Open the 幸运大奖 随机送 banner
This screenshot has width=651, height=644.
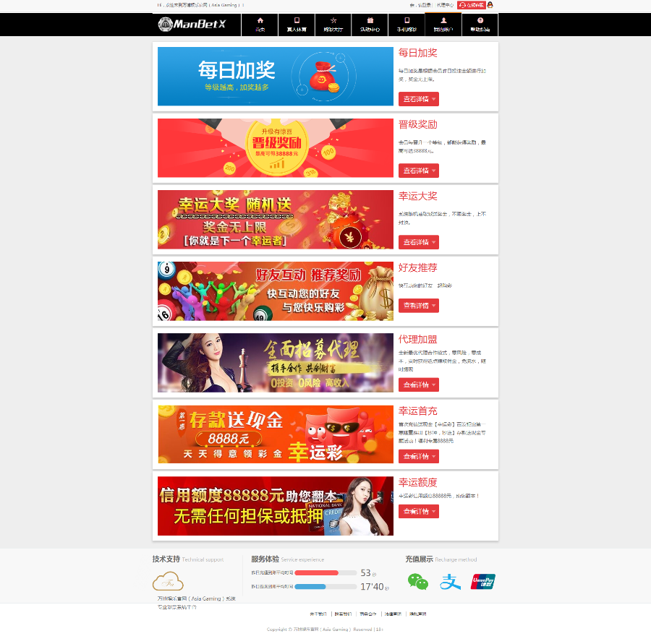point(276,220)
